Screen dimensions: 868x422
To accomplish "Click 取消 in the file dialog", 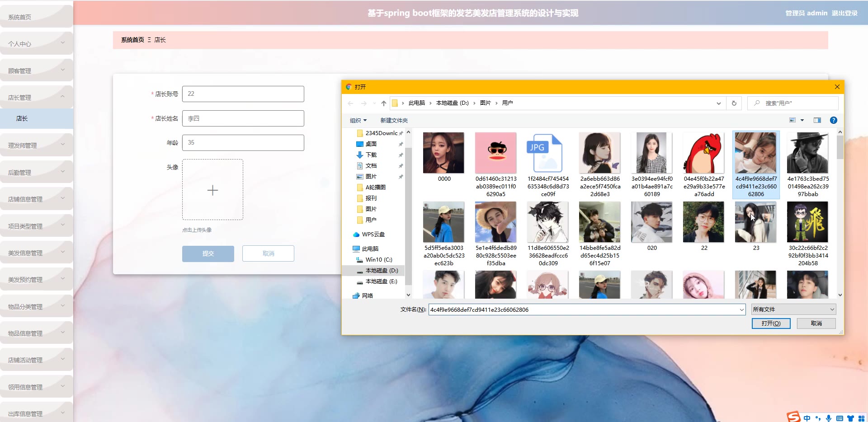I will point(816,324).
